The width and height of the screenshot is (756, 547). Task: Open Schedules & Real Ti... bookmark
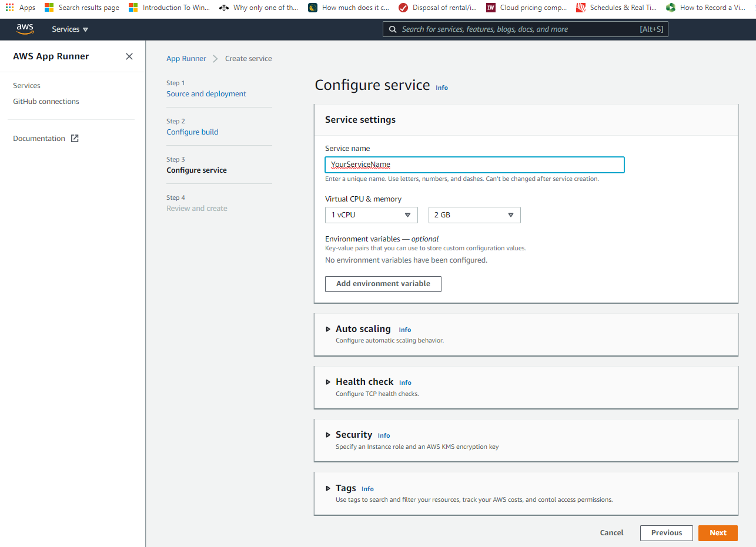(616, 8)
